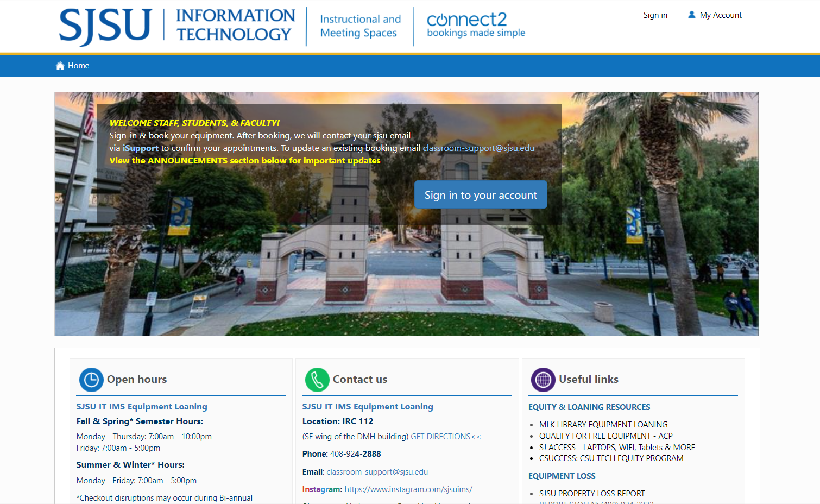Open QUALIFY FOR FREE EQUIPMENT - ACP link

coord(605,436)
